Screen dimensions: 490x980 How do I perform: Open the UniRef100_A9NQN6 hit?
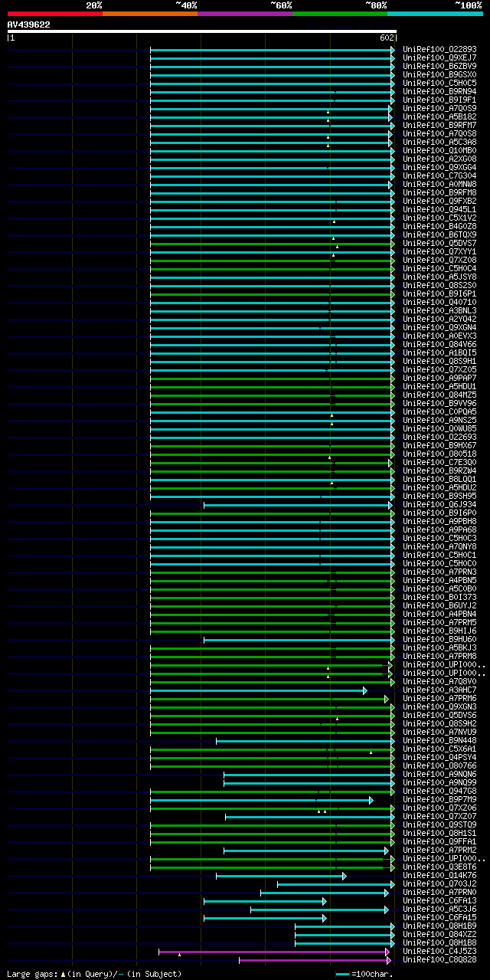pos(439,774)
